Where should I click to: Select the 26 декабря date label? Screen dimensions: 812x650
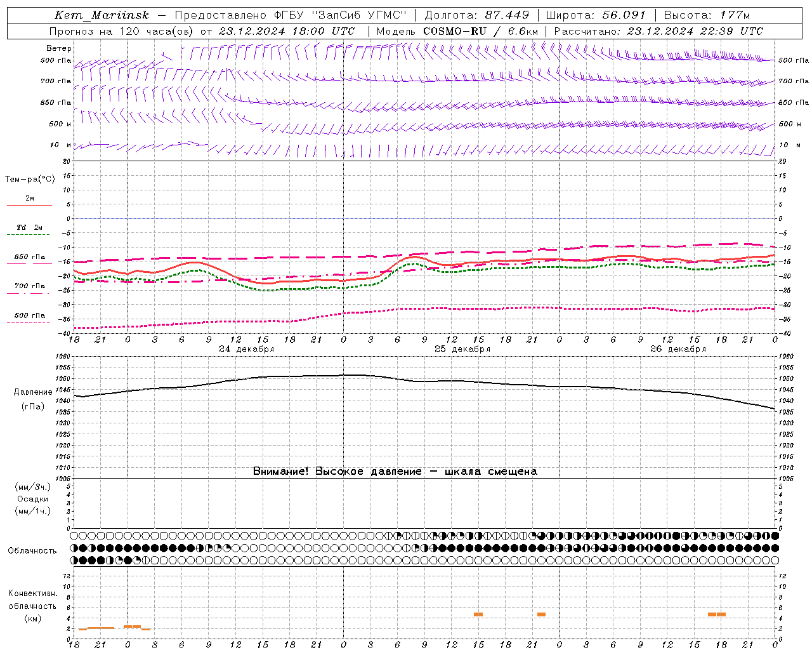click(678, 349)
